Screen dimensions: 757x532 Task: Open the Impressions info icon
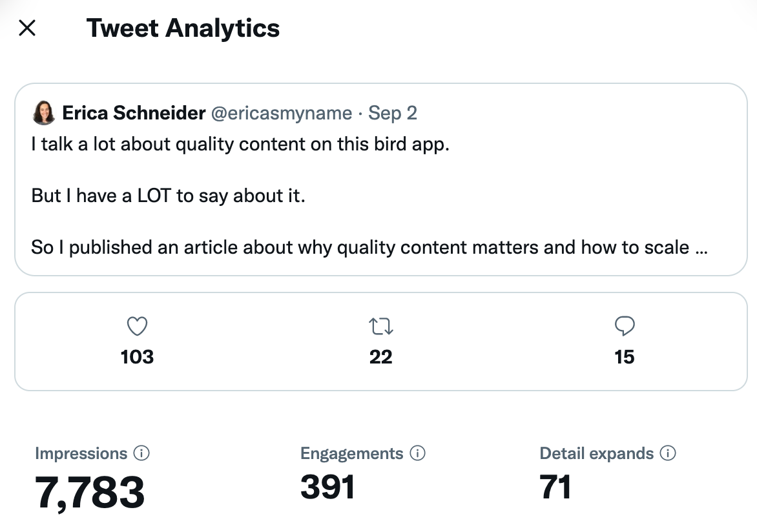tap(141, 453)
